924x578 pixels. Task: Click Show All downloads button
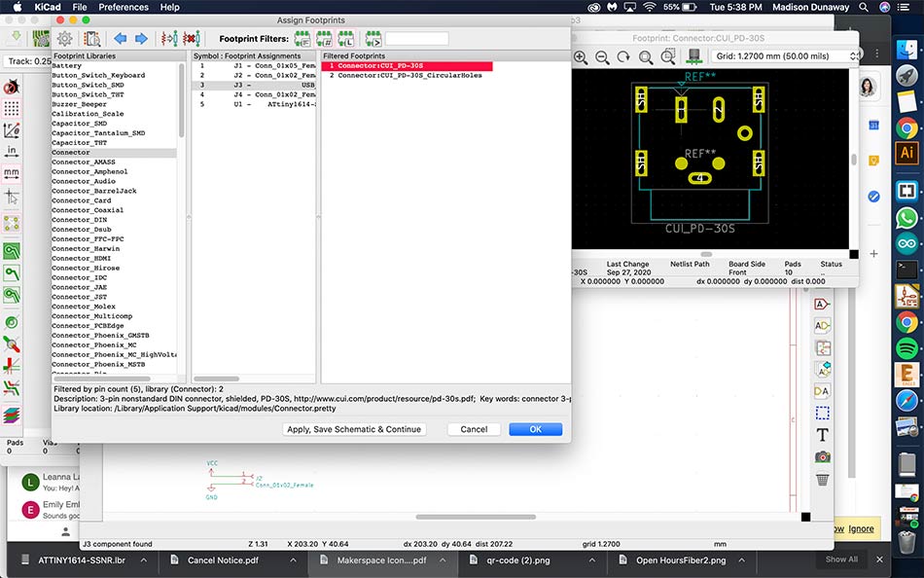[x=841, y=560]
